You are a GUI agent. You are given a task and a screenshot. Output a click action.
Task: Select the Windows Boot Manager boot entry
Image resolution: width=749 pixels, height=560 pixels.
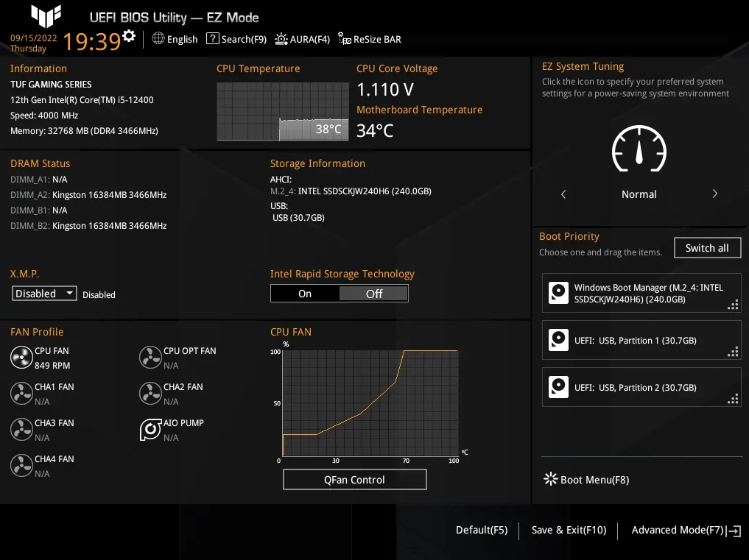click(x=641, y=293)
